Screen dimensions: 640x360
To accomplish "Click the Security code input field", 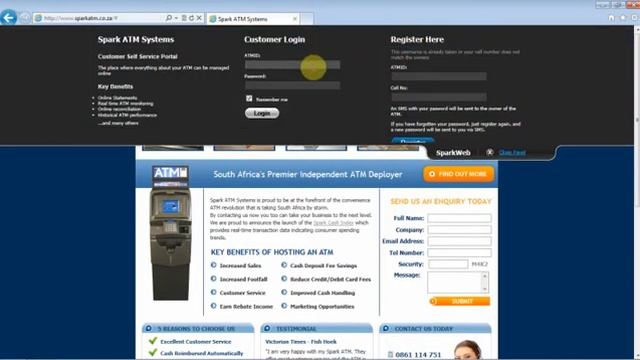I will click(x=448, y=264).
